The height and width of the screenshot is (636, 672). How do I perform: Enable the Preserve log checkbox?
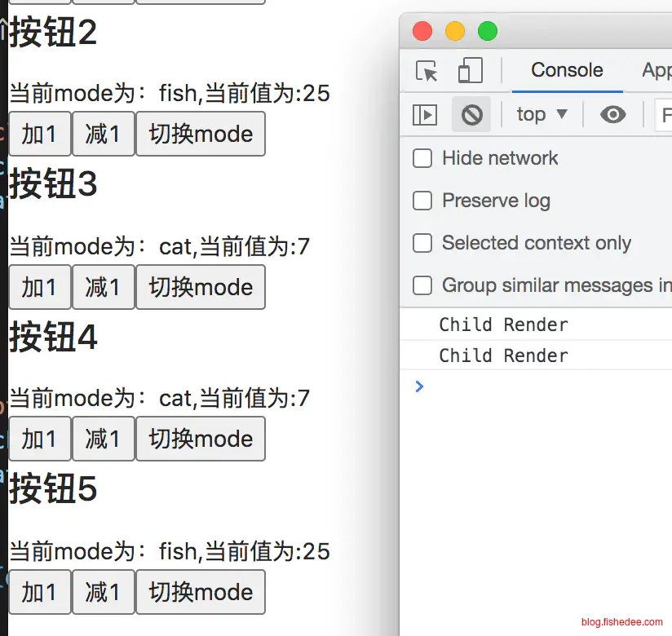[422, 201]
